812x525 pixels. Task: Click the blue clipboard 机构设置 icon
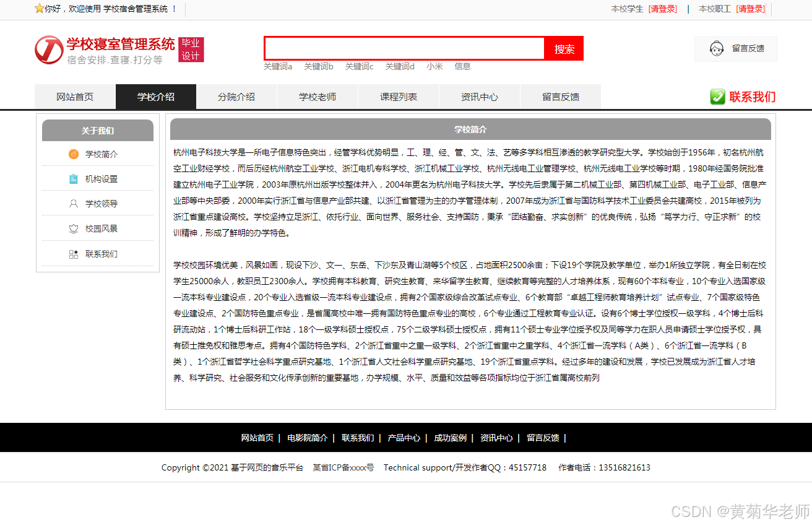(x=74, y=178)
